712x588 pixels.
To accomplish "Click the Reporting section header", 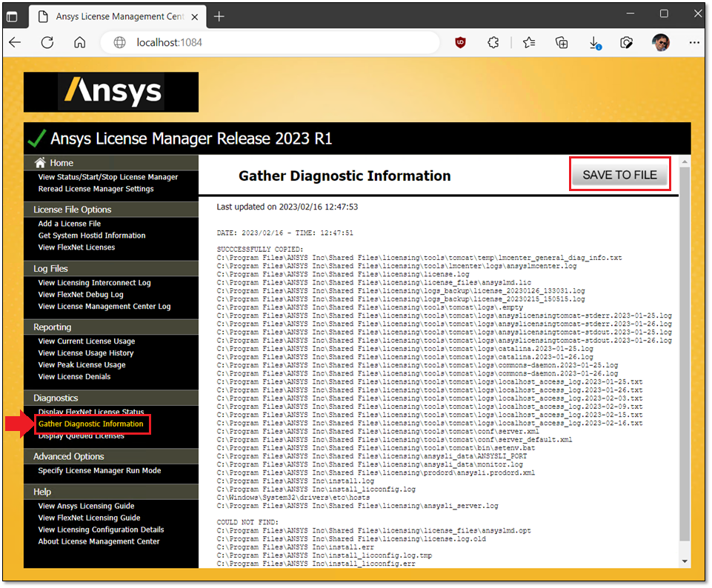I will 52,327.
